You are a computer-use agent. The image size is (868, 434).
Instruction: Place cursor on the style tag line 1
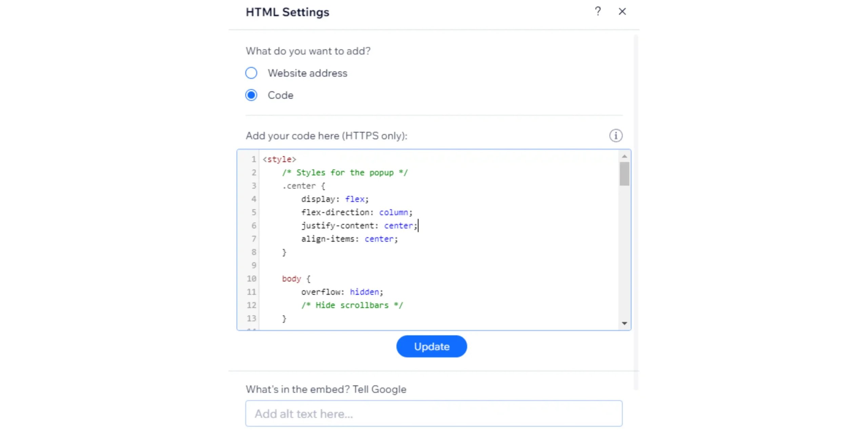coord(279,159)
